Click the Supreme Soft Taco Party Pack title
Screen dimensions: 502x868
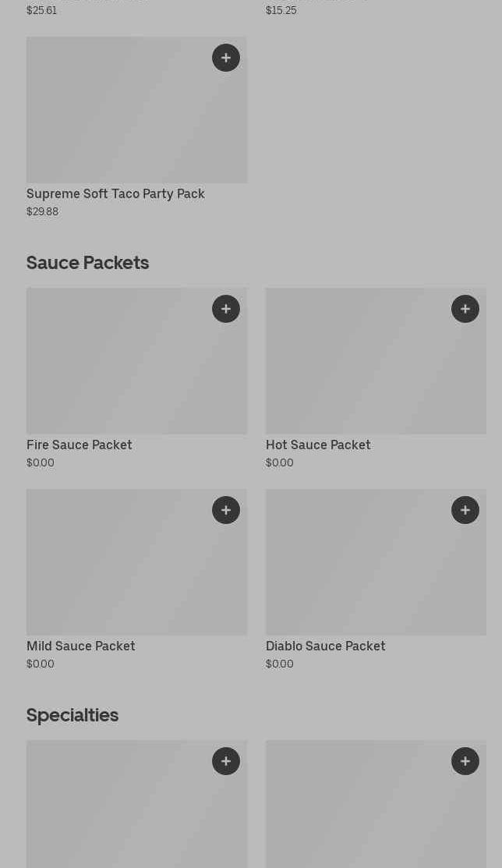(x=115, y=193)
